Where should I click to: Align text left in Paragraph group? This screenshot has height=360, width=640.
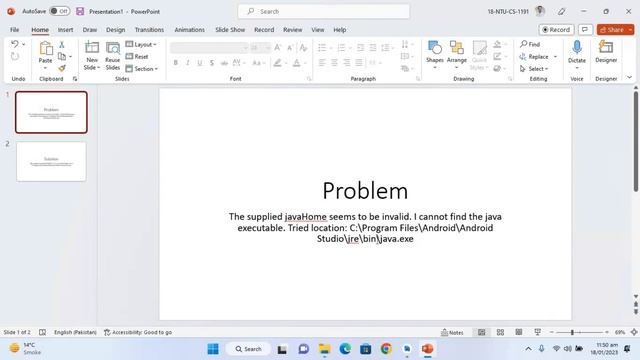322,63
